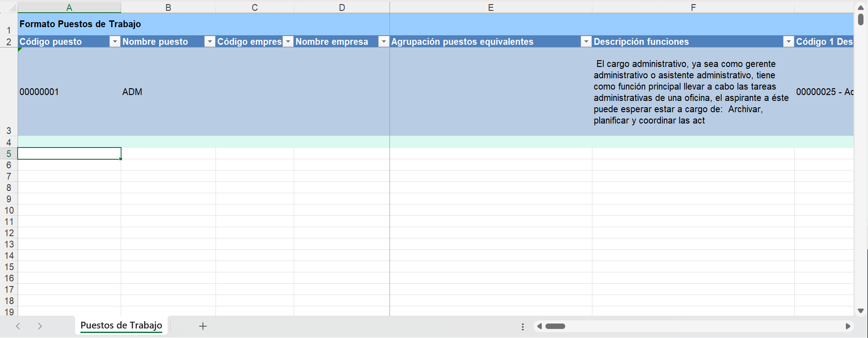Viewport: 868px width, 338px height.
Task: Select cell 'Formato Puestos de Trabajo' title
Action: point(80,24)
